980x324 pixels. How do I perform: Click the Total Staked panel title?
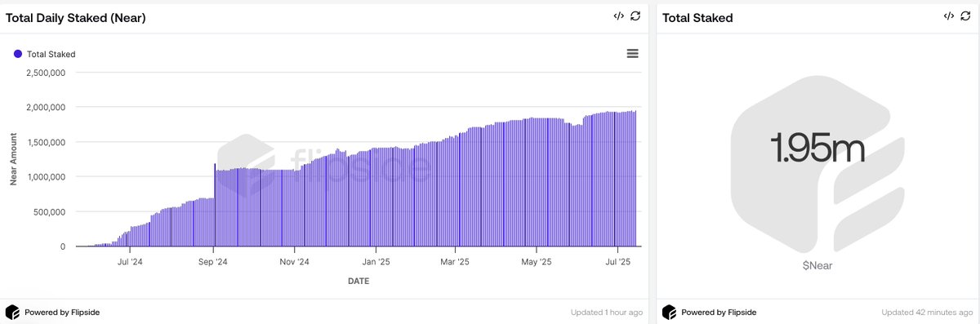point(697,17)
